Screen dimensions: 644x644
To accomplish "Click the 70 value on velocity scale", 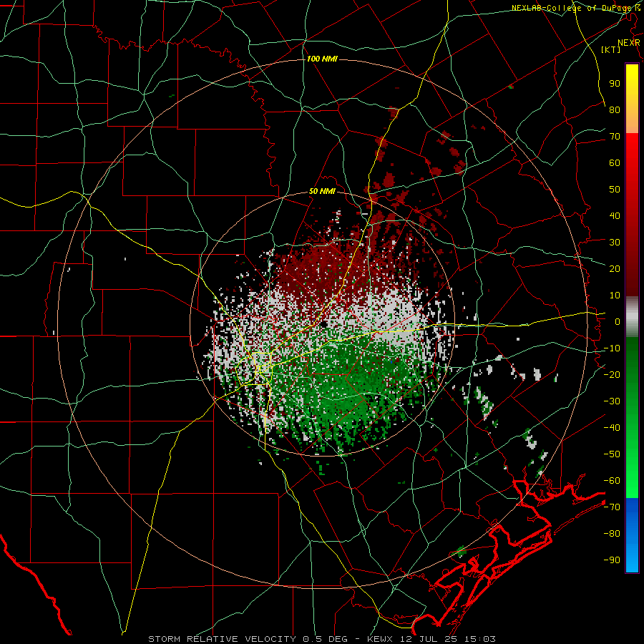I will 615,137.
